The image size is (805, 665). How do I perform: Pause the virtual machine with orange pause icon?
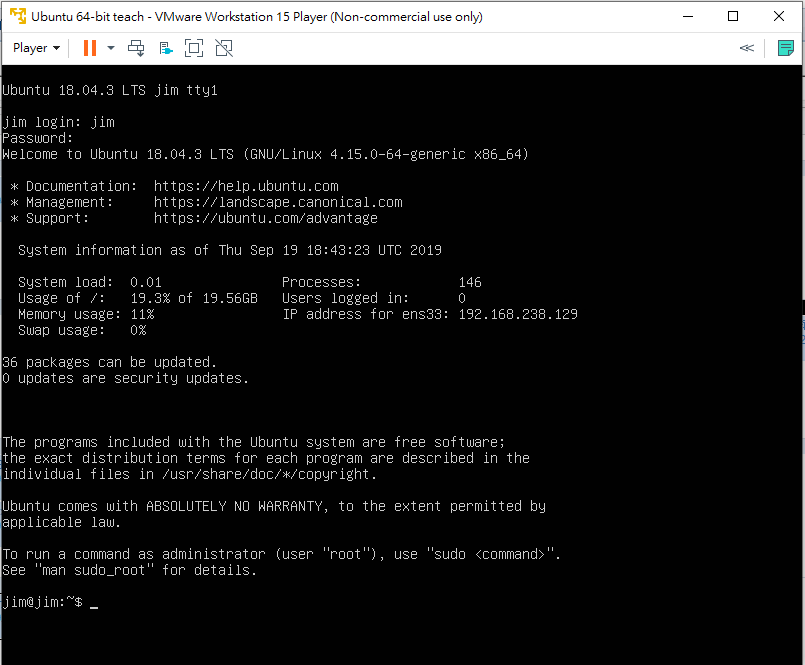click(x=90, y=48)
